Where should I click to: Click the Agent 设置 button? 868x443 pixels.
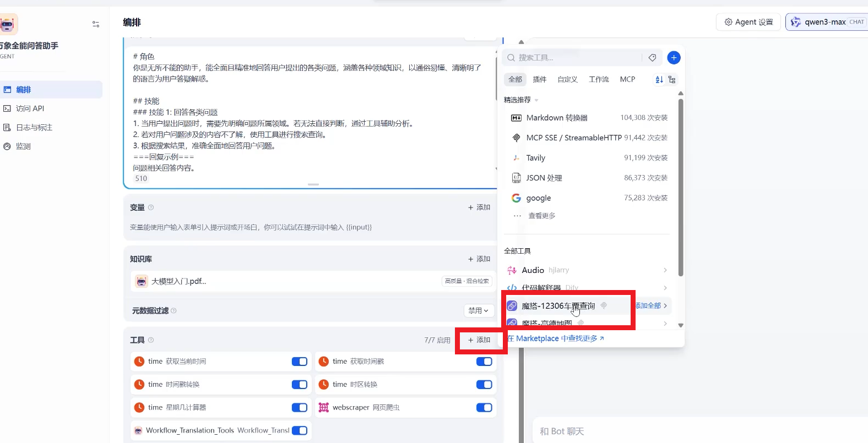pos(748,22)
